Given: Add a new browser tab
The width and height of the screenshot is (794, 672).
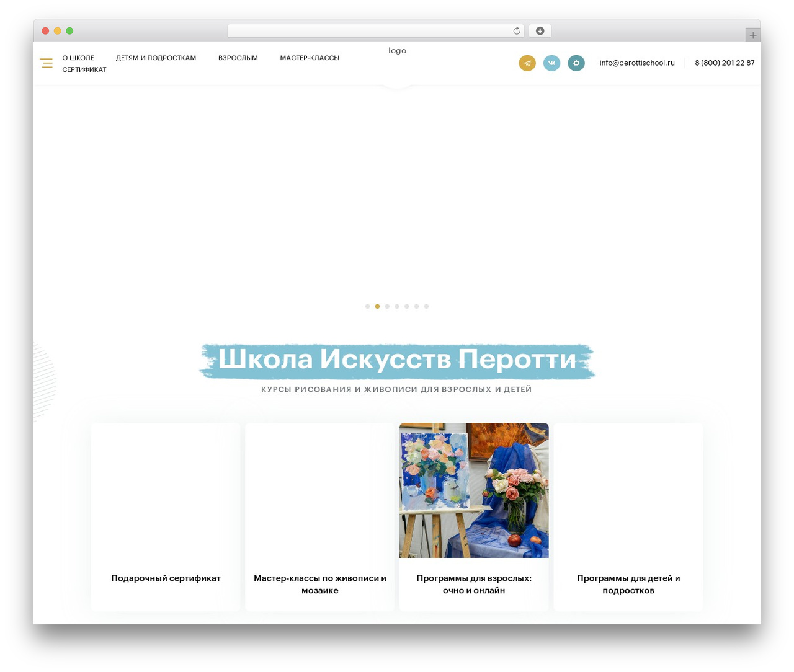Looking at the screenshot, I should click(x=752, y=35).
